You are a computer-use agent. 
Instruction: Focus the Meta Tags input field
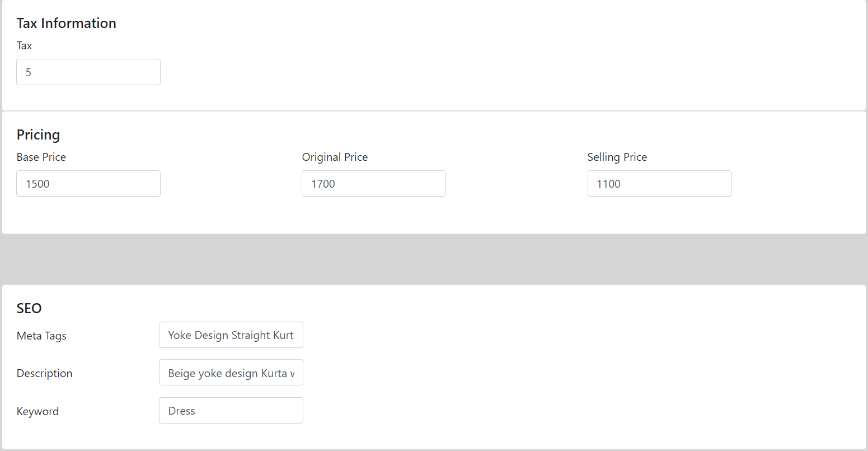(x=231, y=335)
